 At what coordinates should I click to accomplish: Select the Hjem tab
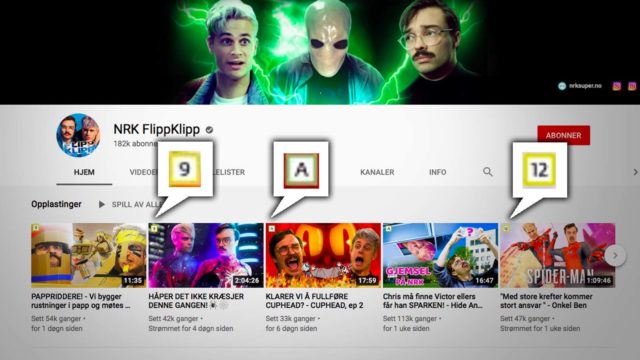tap(84, 172)
